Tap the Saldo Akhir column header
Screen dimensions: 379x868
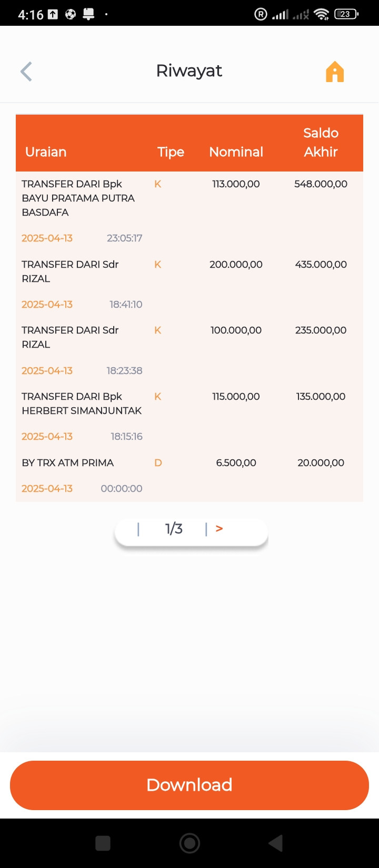coord(321,143)
